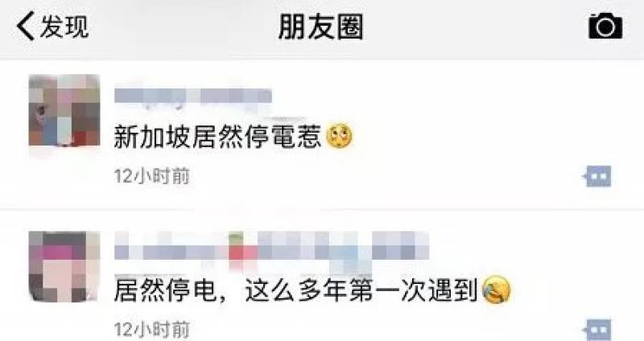This screenshot has width=644, height=341.
Task: Open the blurred username above 居然停电 post
Action: pos(271,245)
